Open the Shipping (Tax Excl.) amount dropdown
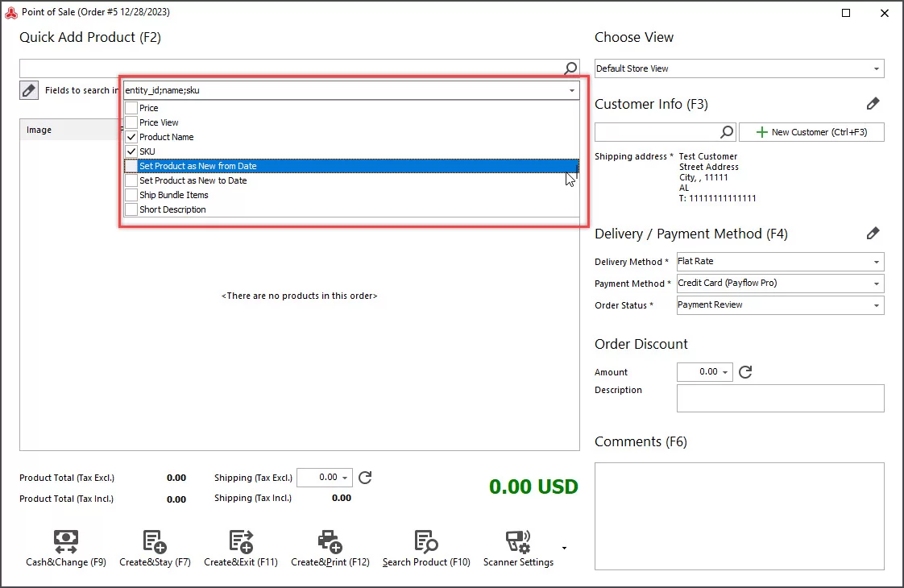904x588 pixels. [345, 478]
